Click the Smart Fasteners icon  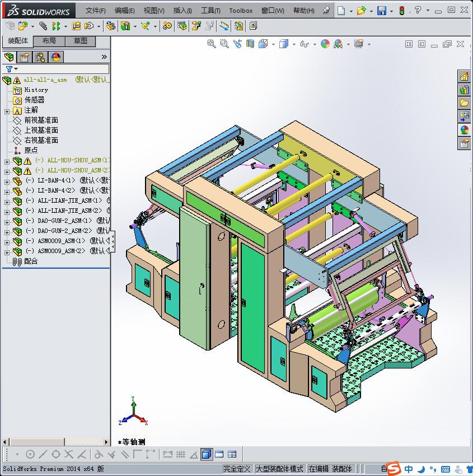coord(76,26)
